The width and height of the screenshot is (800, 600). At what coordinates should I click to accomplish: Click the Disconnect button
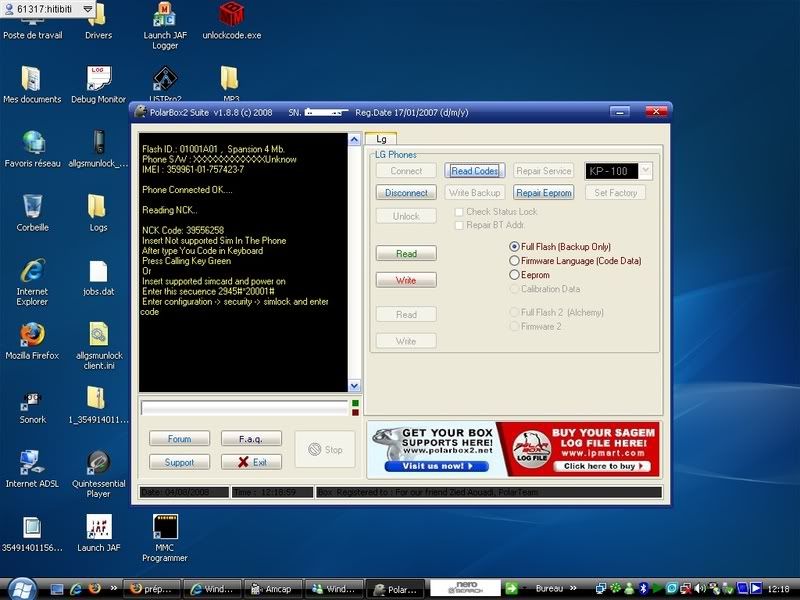[x=406, y=193]
